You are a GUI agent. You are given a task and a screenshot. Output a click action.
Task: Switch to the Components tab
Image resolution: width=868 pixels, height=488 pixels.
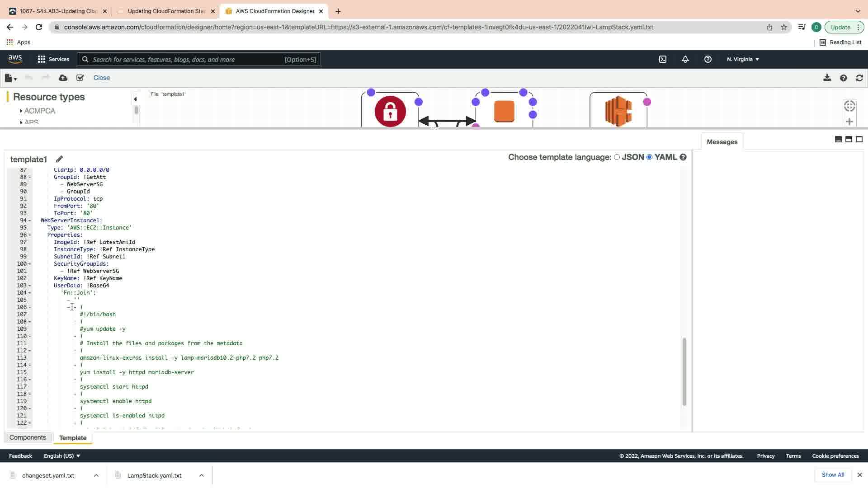click(x=28, y=437)
